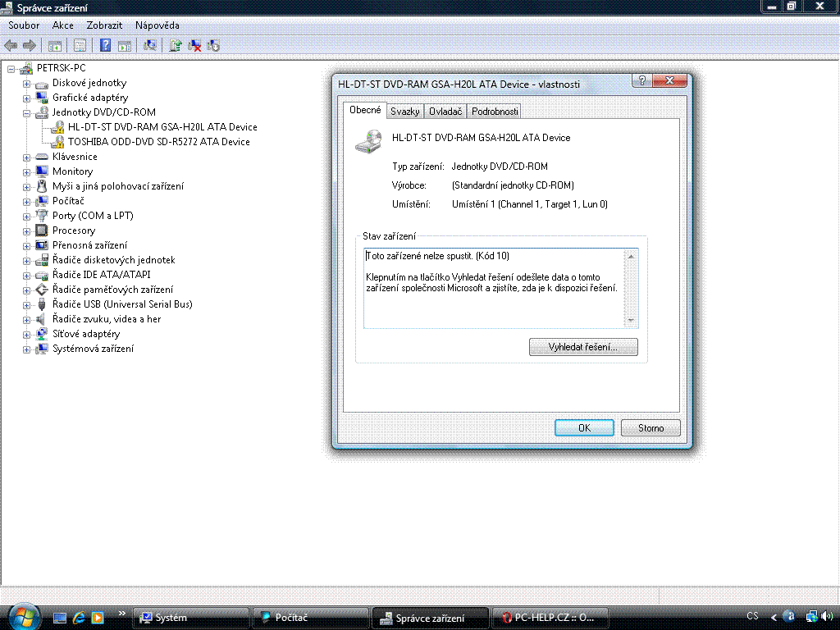
Task: Expand Přenosná zařízení node
Action: pos(26,246)
